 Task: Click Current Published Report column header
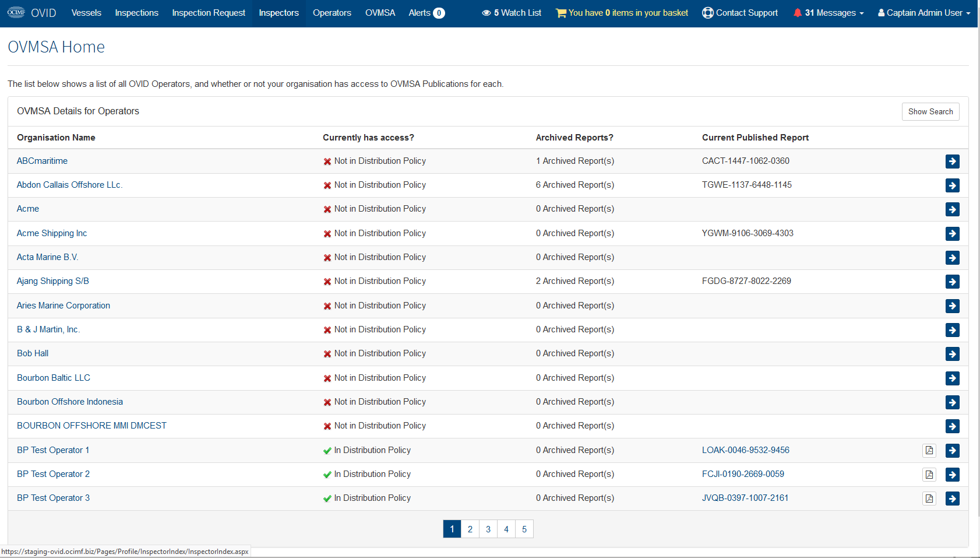click(x=755, y=138)
